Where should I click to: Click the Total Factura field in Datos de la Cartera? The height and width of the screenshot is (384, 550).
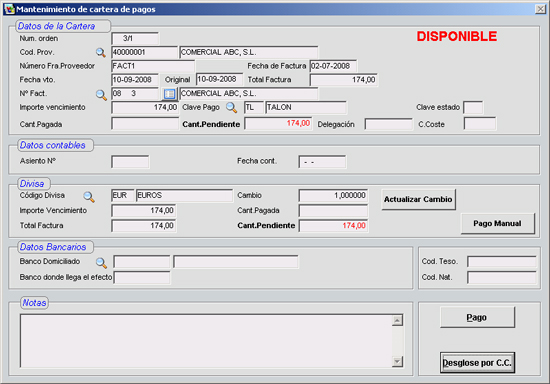(344, 80)
